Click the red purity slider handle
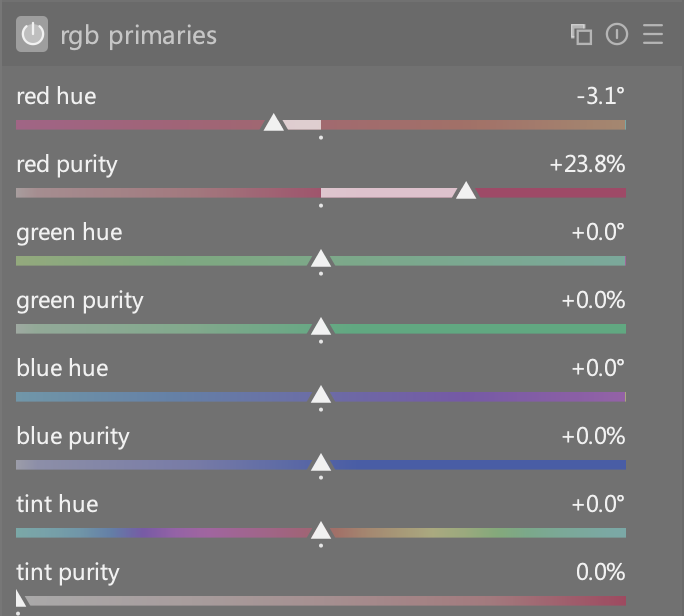The image size is (684, 616). 466,191
